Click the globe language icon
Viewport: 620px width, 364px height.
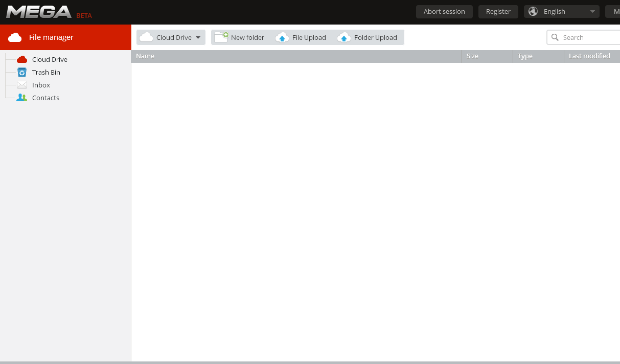533,11
